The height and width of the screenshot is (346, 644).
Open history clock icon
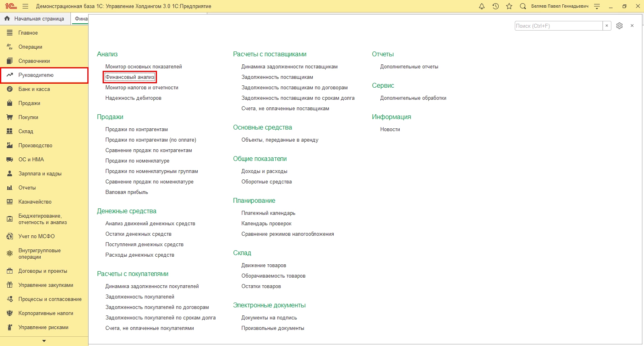495,6
